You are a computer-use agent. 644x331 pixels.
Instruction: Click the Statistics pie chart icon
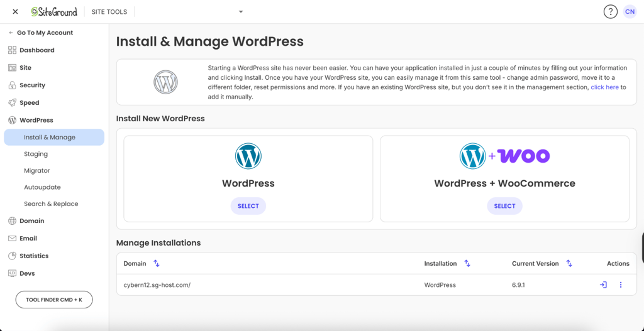[x=12, y=256]
